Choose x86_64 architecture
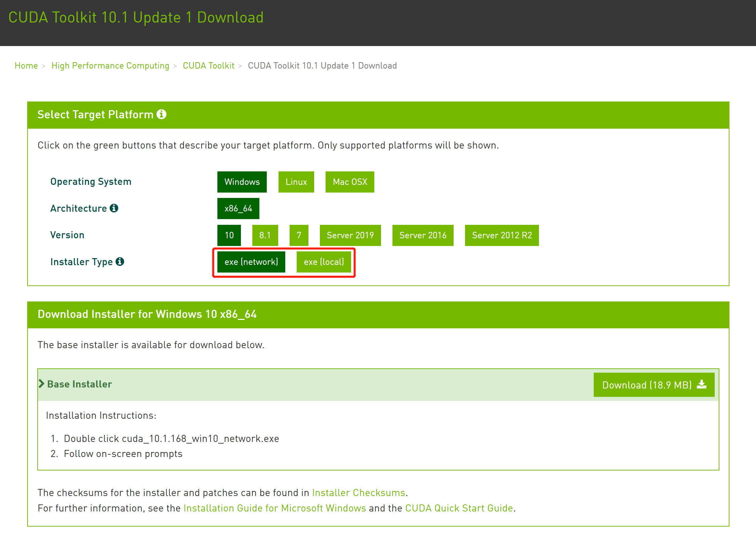This screenshot has height=536, width=756. (238, 208)
